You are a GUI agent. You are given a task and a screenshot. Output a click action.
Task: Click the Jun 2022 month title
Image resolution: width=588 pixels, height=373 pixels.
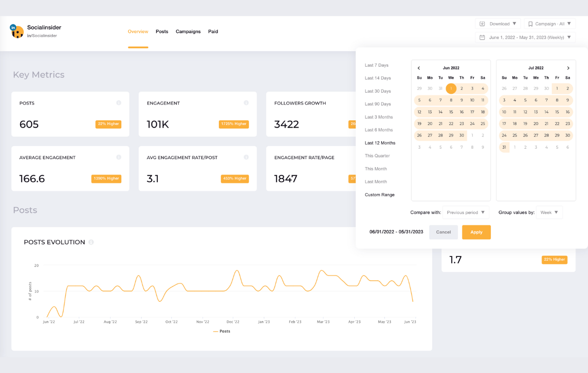pyautogui.click(x=451, y=68)
